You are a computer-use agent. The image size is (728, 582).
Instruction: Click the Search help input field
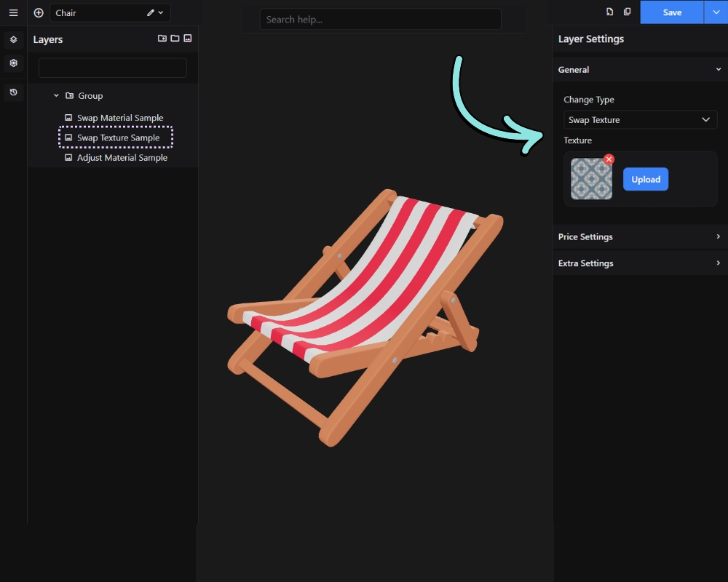(x=380, y=20)
